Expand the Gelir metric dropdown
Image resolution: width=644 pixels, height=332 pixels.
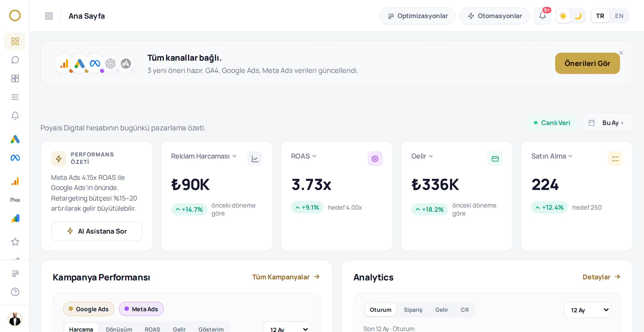coord(422,156)
